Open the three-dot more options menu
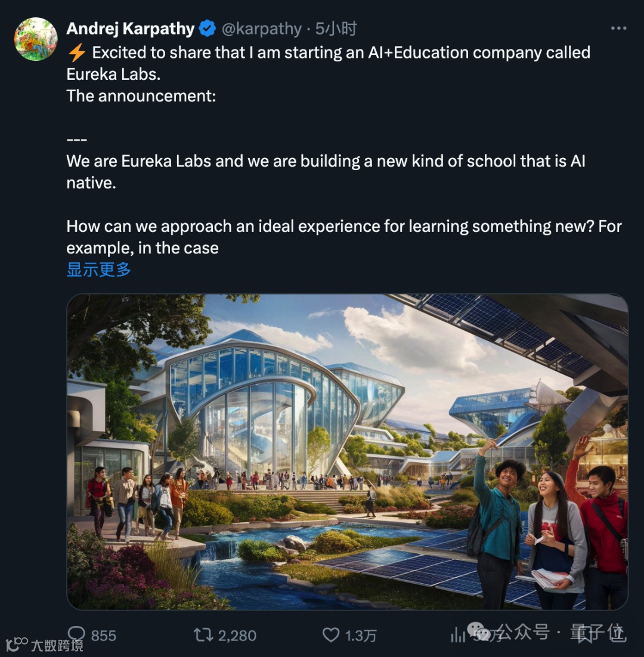 (x=618, y=28)
